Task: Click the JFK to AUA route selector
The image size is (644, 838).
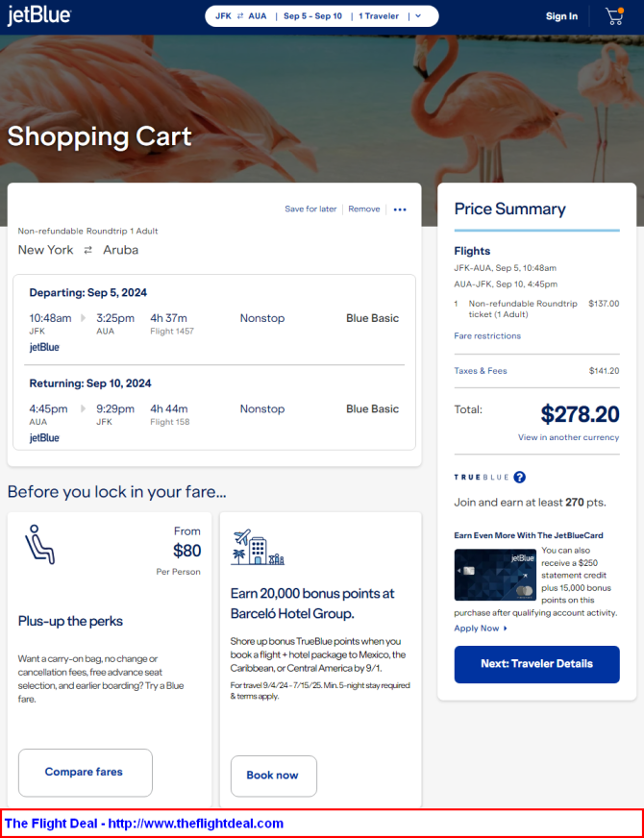Action: pos(241,16)
